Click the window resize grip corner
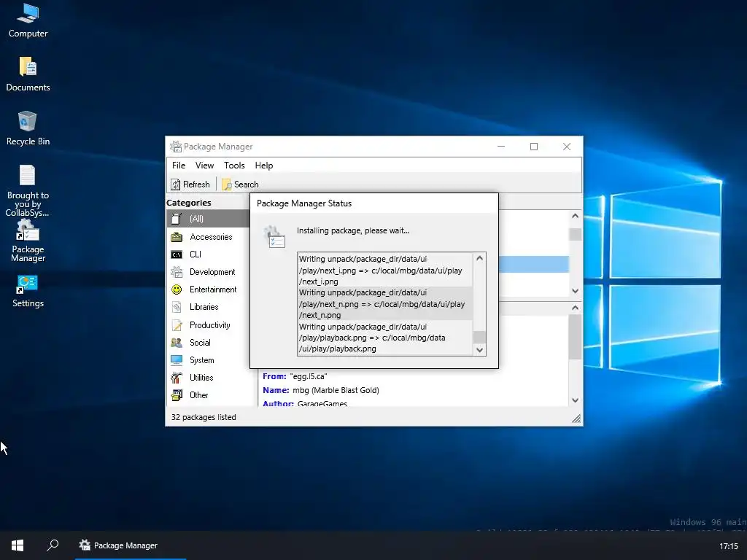Viewport: 747px width, 560px height. [576, 419]
